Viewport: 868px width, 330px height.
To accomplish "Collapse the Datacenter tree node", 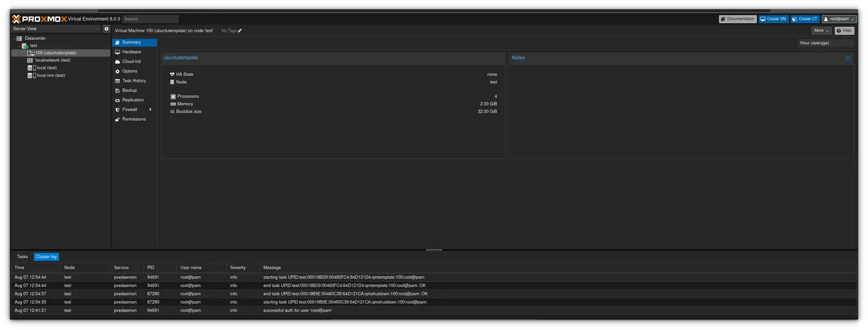I will (x=14, y=38).
